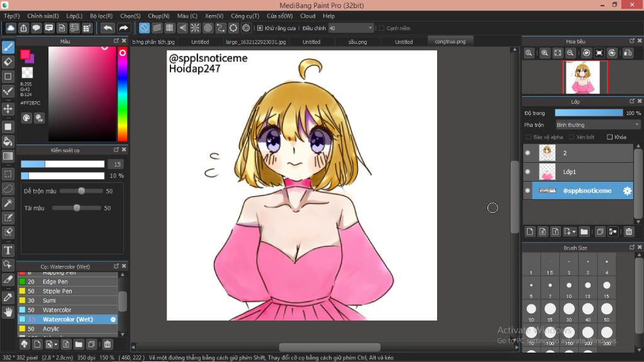644x362 pixels.
Task: Delete layer with trash icon
Action: (x=629, y=232)
